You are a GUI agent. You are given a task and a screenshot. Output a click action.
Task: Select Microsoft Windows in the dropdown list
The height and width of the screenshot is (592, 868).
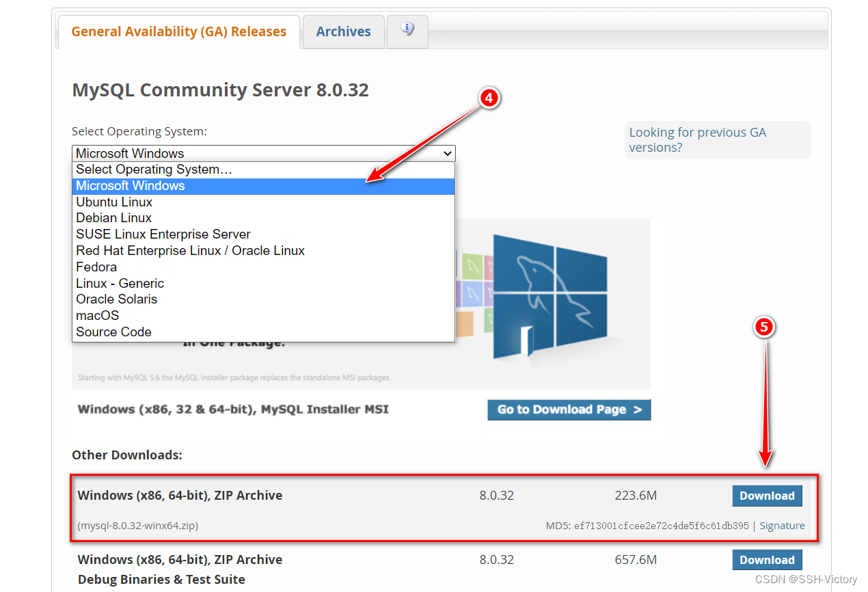click(263, 186)
